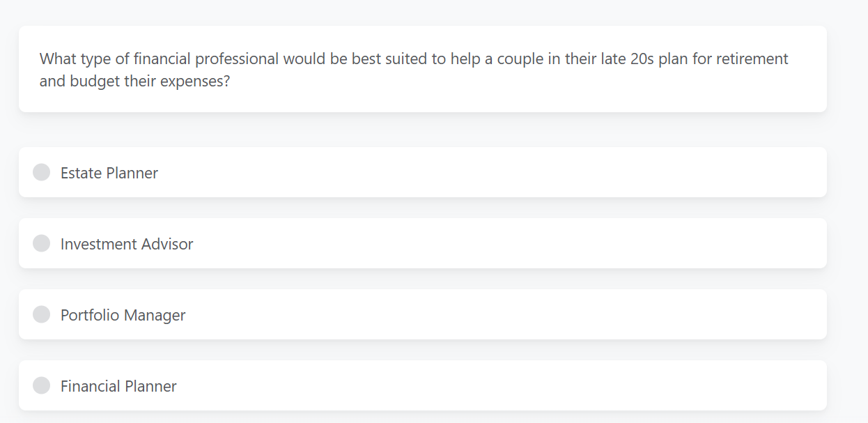Click the Estate Planner option label text

tap(109, 172)
